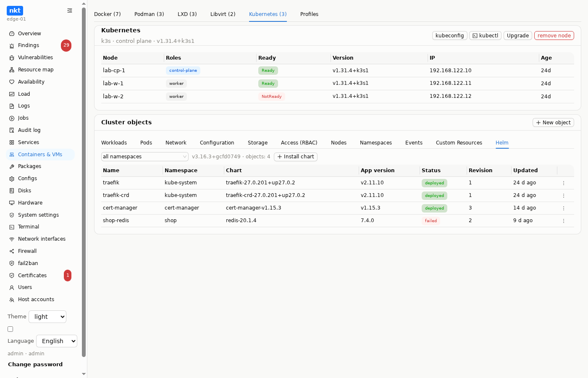Click the Resource map icon
The height and width of the screenshot is (378, 588).
click(x=12, y=70)
